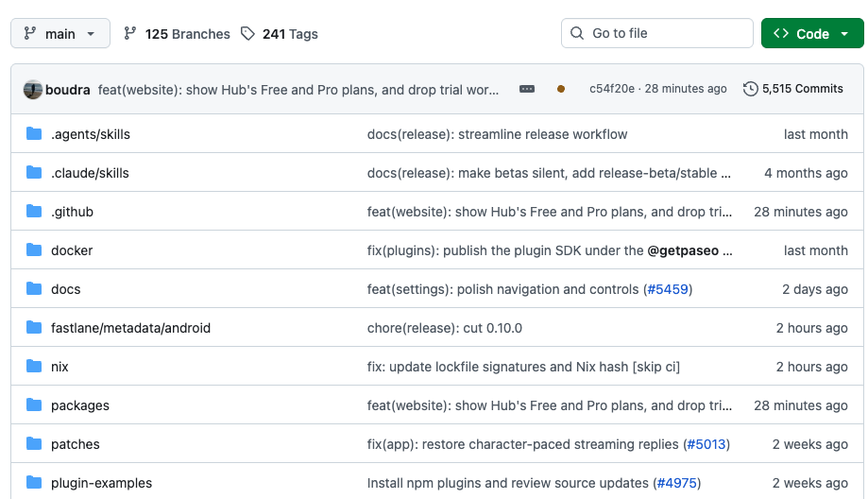Open commit 'fix: update lockfile signatures and Nix hash'
The width and height of the screenshot is (868, 499).
523,367
